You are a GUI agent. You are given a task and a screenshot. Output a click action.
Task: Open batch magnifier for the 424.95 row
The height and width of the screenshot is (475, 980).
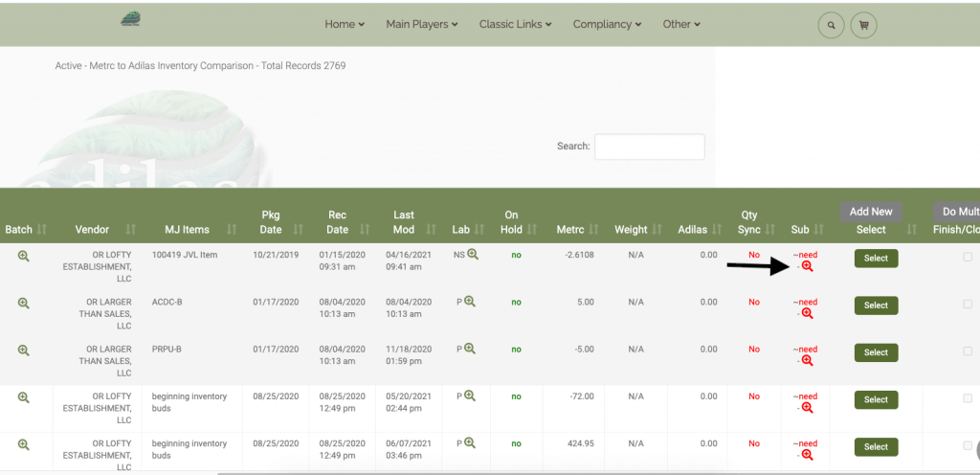click(x=24, y=444)
